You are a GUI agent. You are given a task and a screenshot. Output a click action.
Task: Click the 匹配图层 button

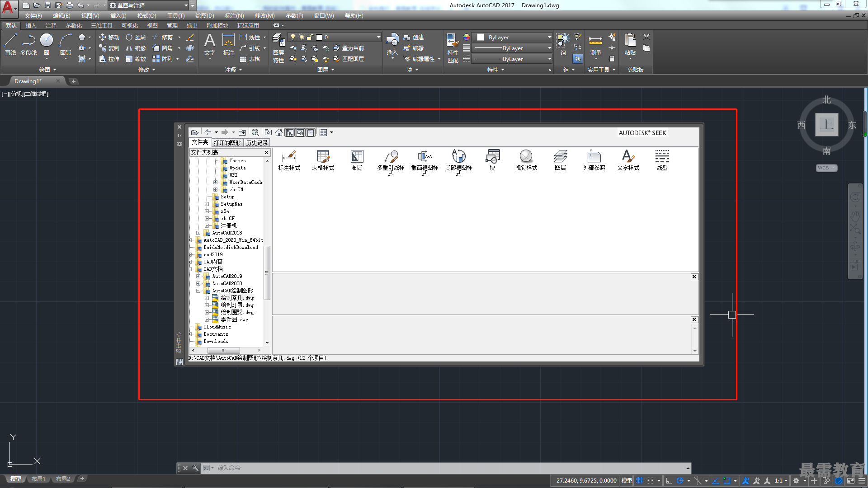point(349,59)
